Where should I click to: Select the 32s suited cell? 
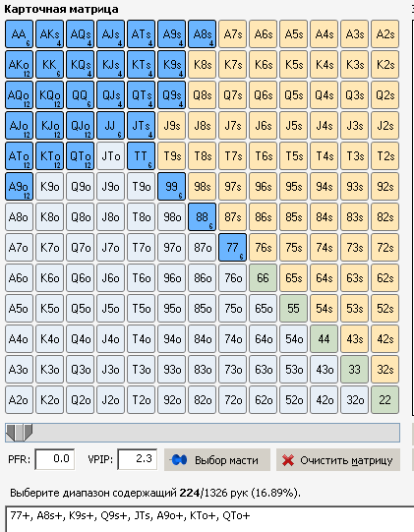point(385,370)
